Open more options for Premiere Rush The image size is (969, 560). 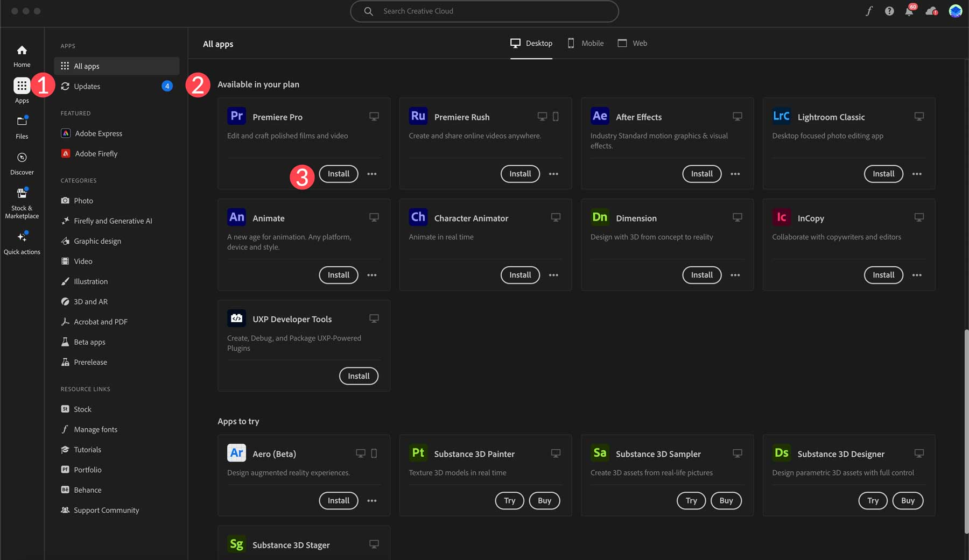(x=553, y=174)
